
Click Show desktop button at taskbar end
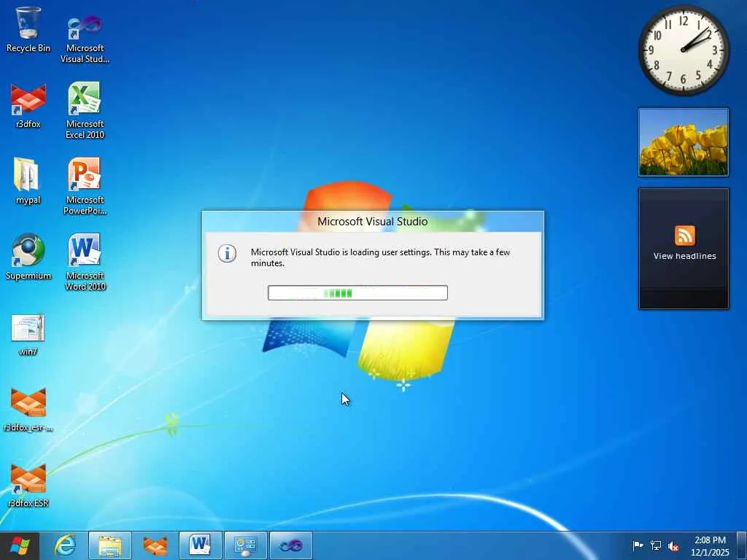[x=742, y=545]
